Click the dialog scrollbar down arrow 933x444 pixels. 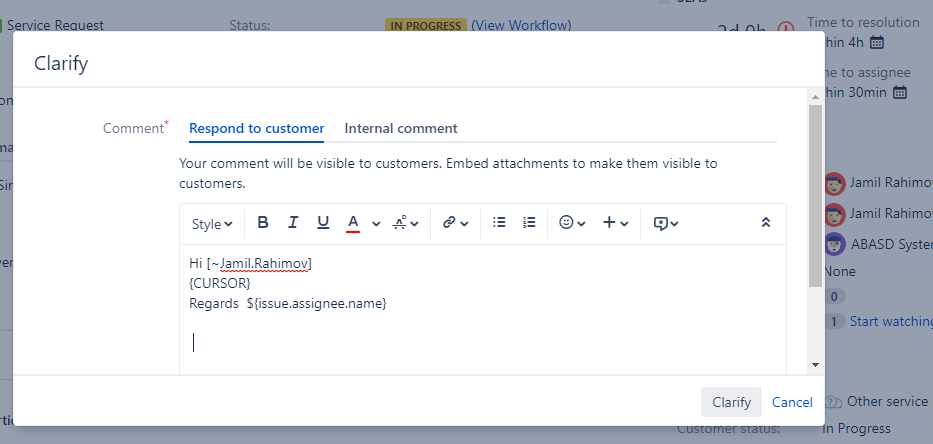point(815,365)
